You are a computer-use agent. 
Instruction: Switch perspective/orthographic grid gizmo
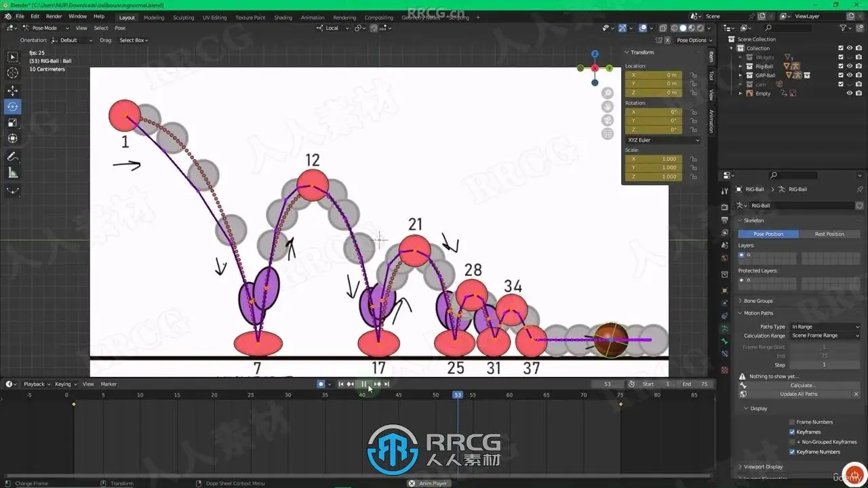click(608, 134)
